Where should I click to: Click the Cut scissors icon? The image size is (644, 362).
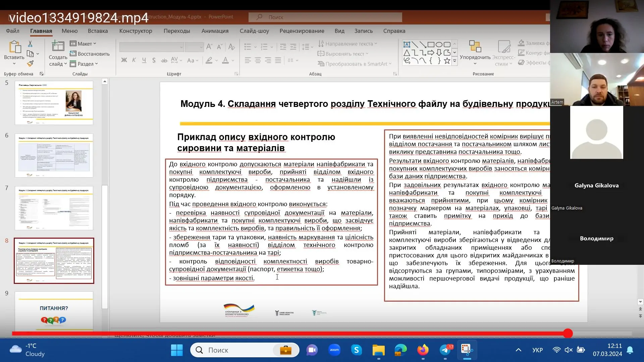point(30,44)
